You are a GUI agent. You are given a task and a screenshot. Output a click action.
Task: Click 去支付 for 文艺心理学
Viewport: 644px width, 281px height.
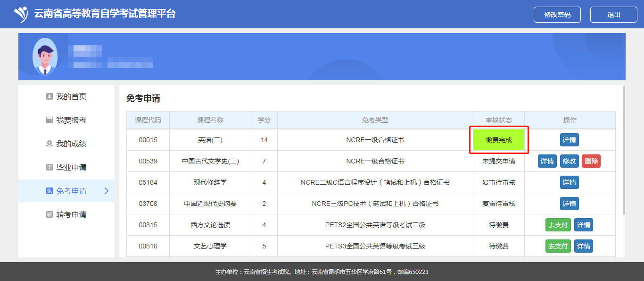558,246
